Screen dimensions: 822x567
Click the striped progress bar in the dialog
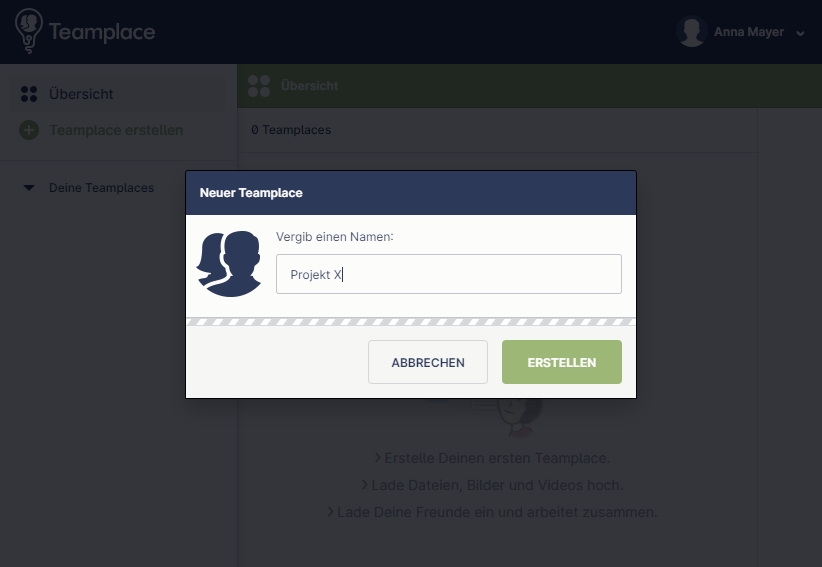411,322
